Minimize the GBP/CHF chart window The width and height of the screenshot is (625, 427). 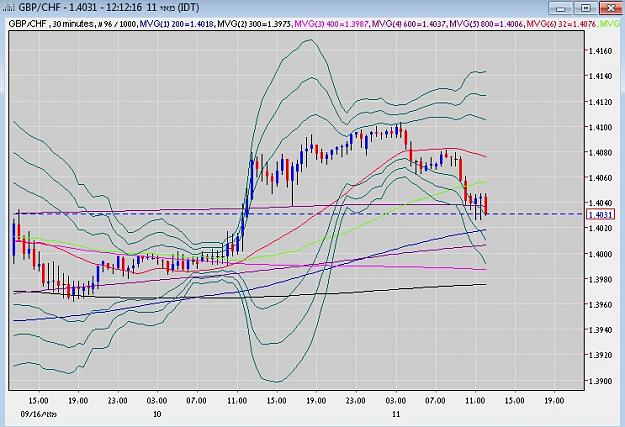(560, 8)
